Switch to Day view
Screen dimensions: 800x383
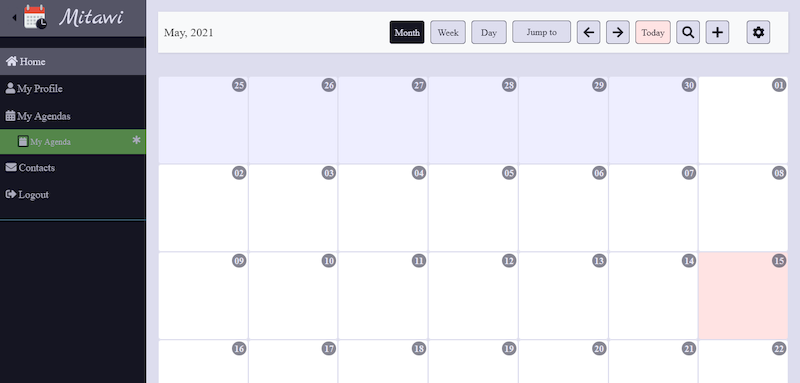[x=489, y=32]
